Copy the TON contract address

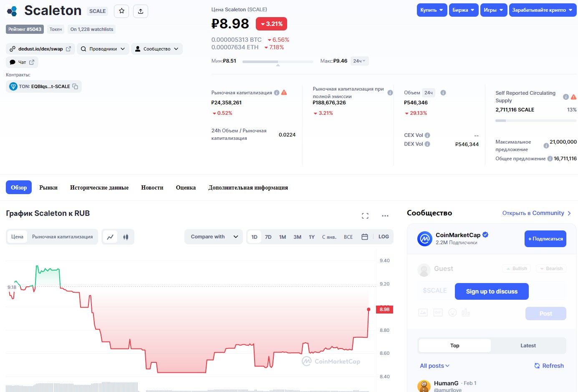coord(76,86)
